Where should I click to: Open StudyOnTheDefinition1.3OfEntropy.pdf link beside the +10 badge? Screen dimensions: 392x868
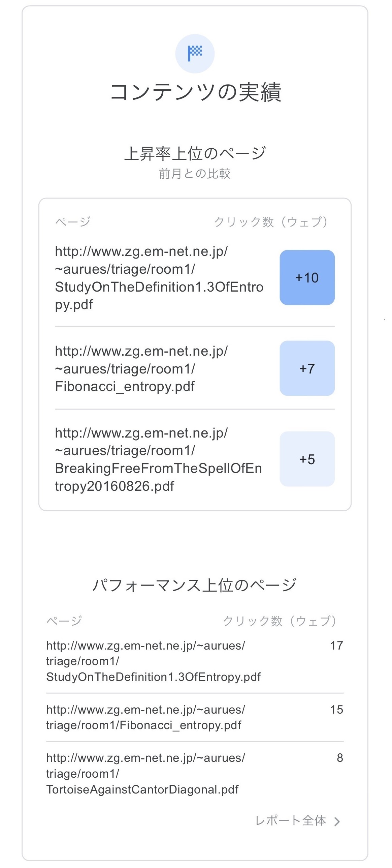(x=159, y=278)
